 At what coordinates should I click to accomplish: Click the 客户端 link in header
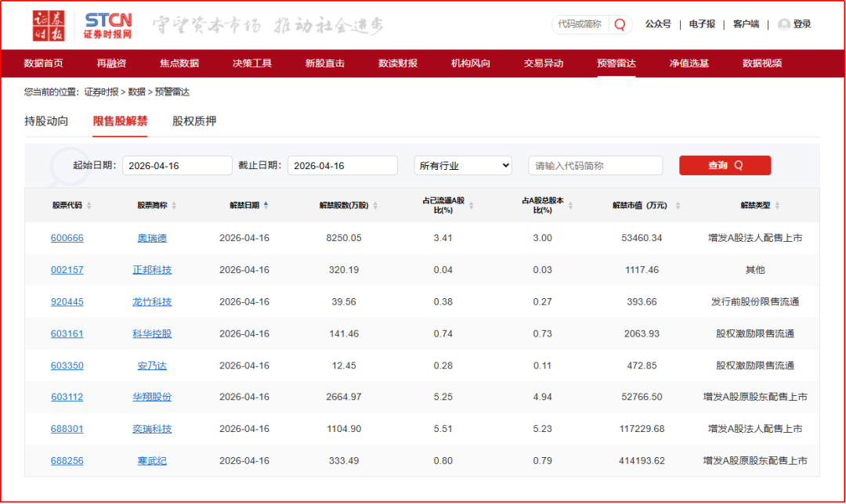[746, 24]
